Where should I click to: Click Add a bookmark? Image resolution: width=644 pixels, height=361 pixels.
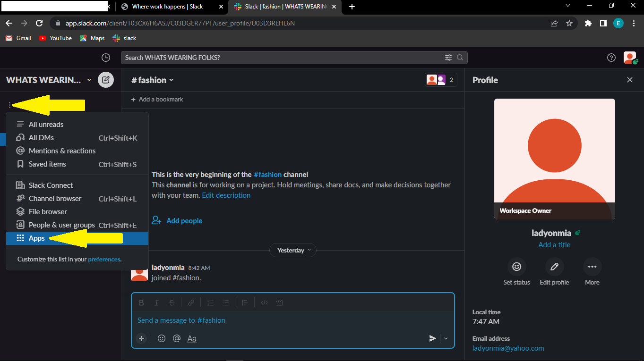(157, 100)
